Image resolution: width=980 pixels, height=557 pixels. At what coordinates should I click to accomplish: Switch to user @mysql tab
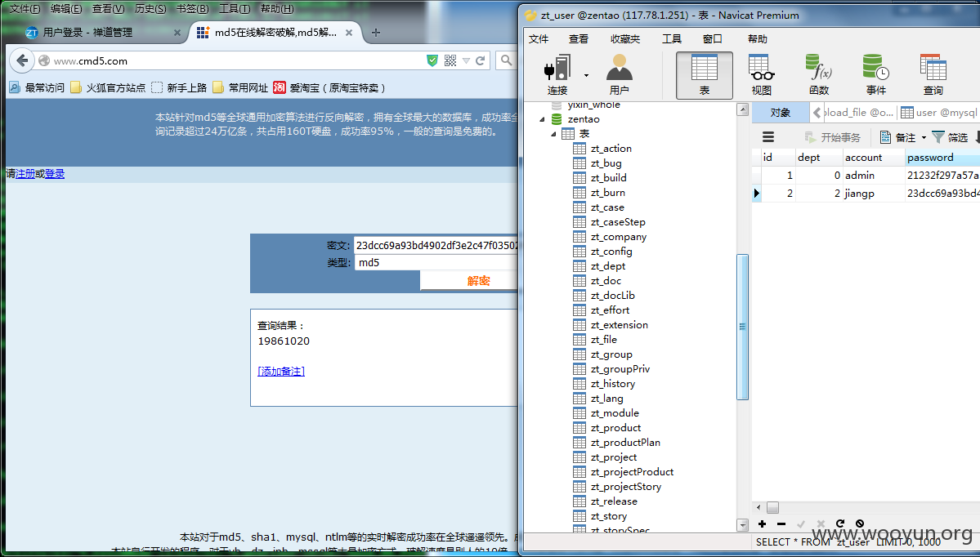tap(938, 113)
